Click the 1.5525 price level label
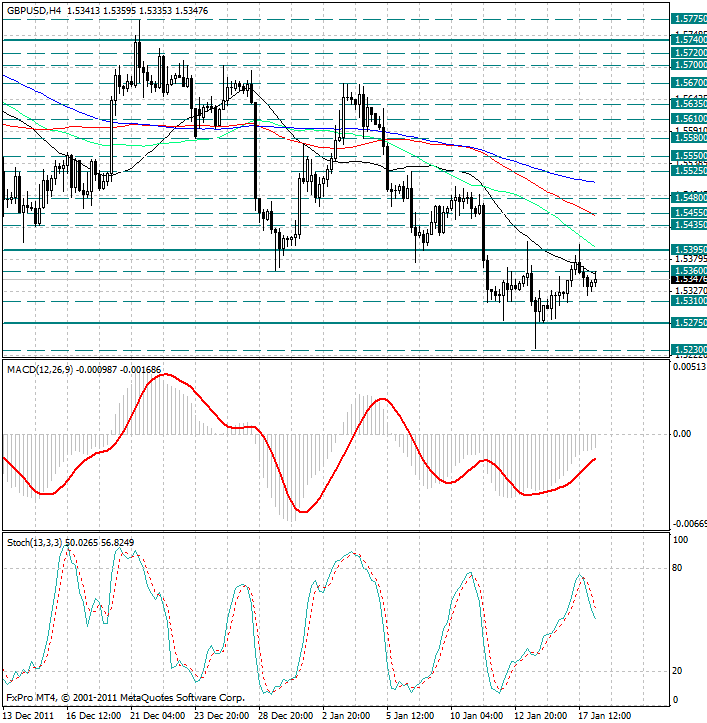Screen dimensions: 707x723 tap(689, 171)
